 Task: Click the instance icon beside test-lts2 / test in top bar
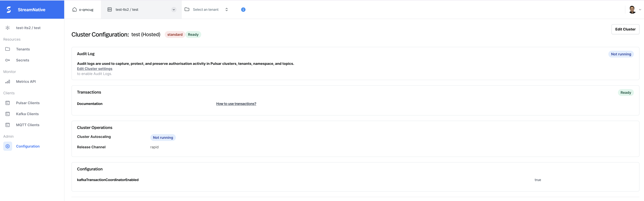click(x=110, y=9)
